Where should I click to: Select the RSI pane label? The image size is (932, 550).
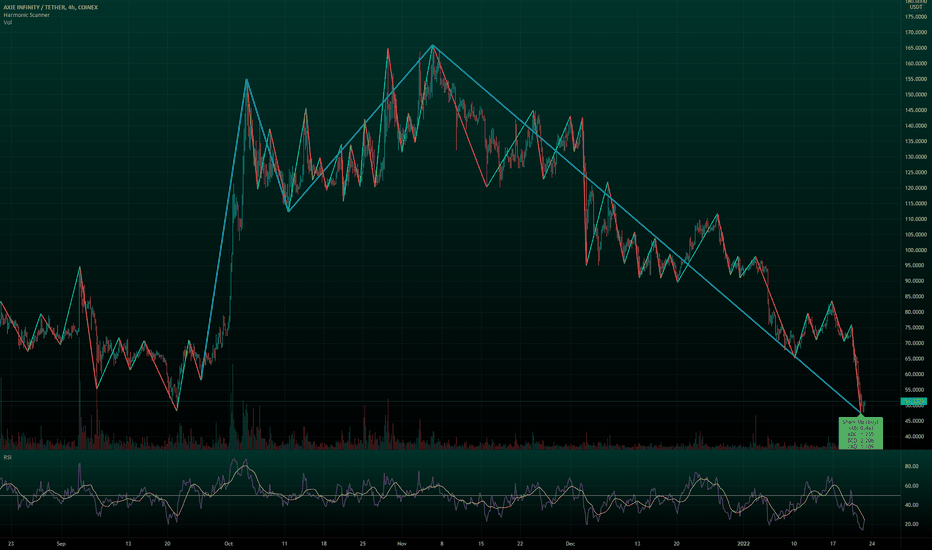pos(7,457)
